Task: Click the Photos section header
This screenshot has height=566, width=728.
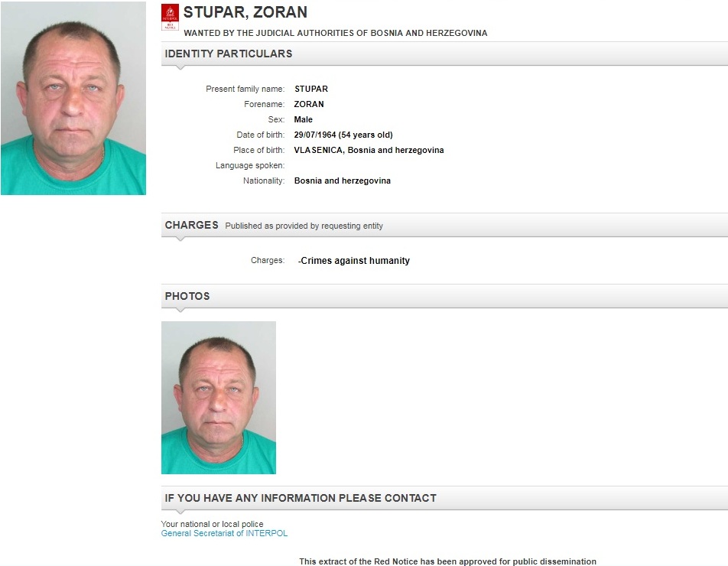Action: click(444, 296)
